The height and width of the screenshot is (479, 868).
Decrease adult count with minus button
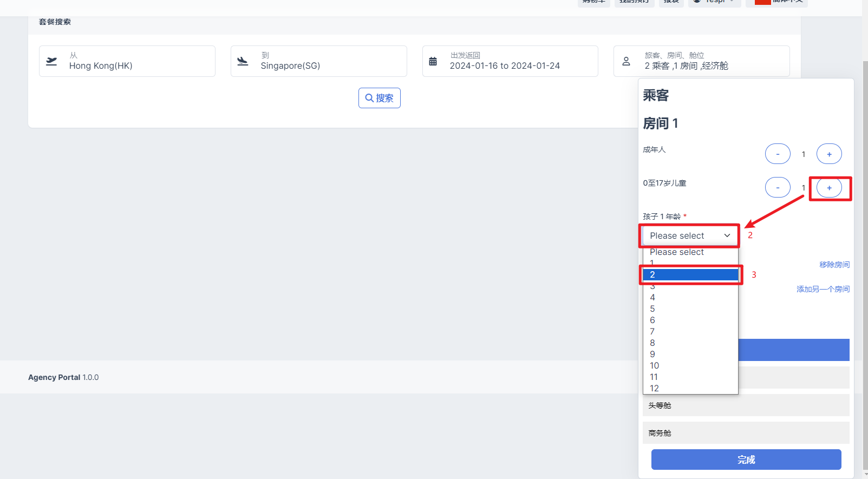tap(778, 154)
